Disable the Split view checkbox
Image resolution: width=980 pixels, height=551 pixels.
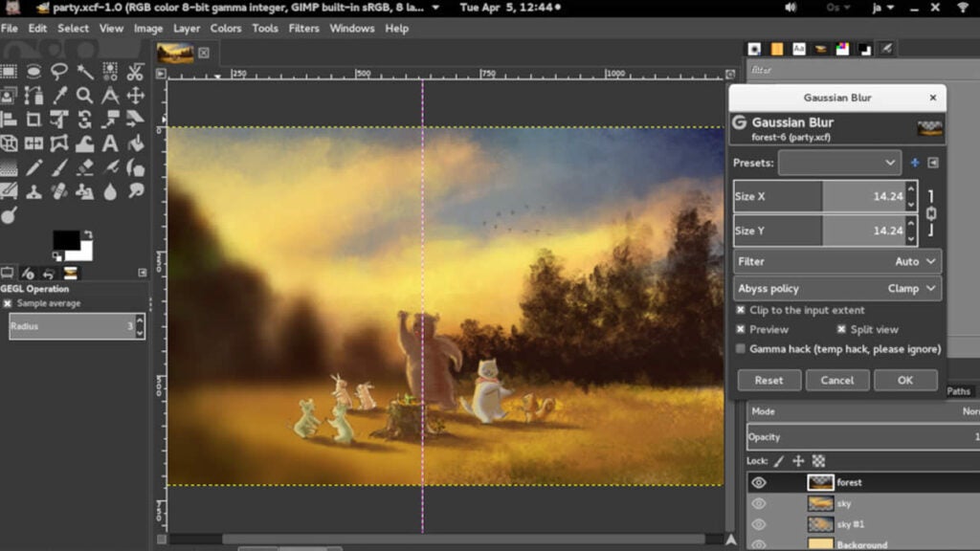pyautogui.click(x=842, y=329)
